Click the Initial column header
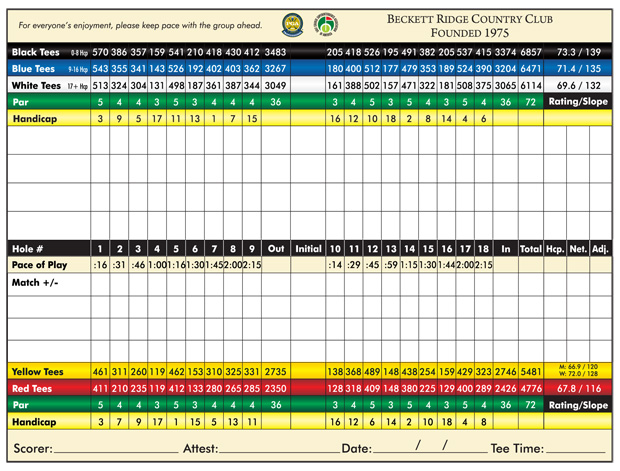This screenshot has height=471, width=620. point(308,249)
